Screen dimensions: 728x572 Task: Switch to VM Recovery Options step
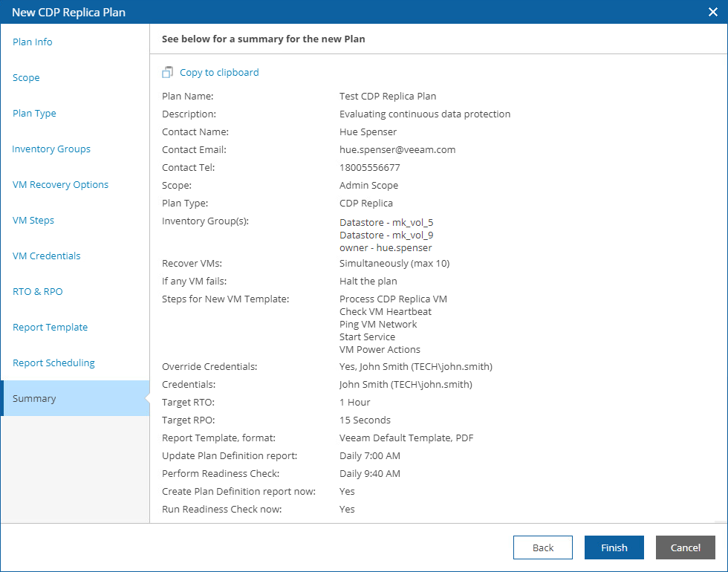click(x=60, y=185)
